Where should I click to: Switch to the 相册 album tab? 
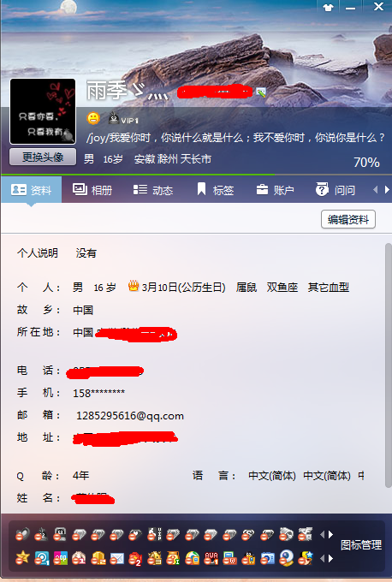[92, 190]
